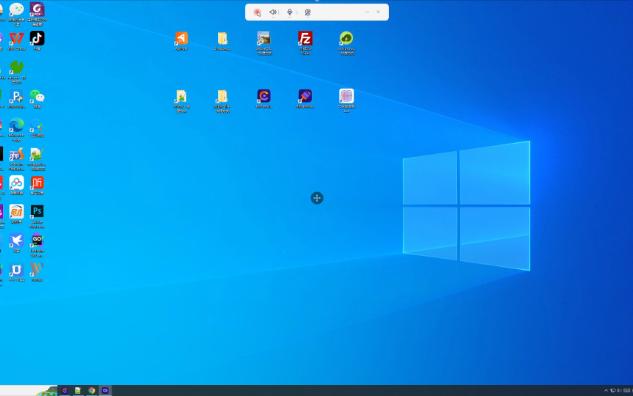Open the blue bird app shortcut
Screen dimensions: 633x396
pos(17,241)
